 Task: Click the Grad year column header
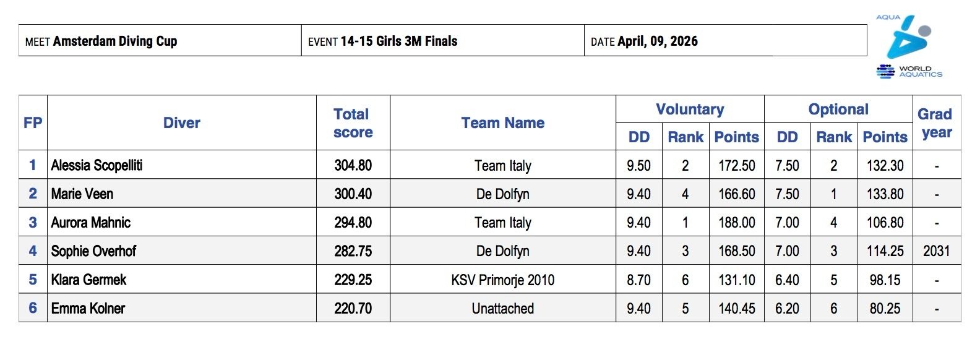(x=936, y=122)
